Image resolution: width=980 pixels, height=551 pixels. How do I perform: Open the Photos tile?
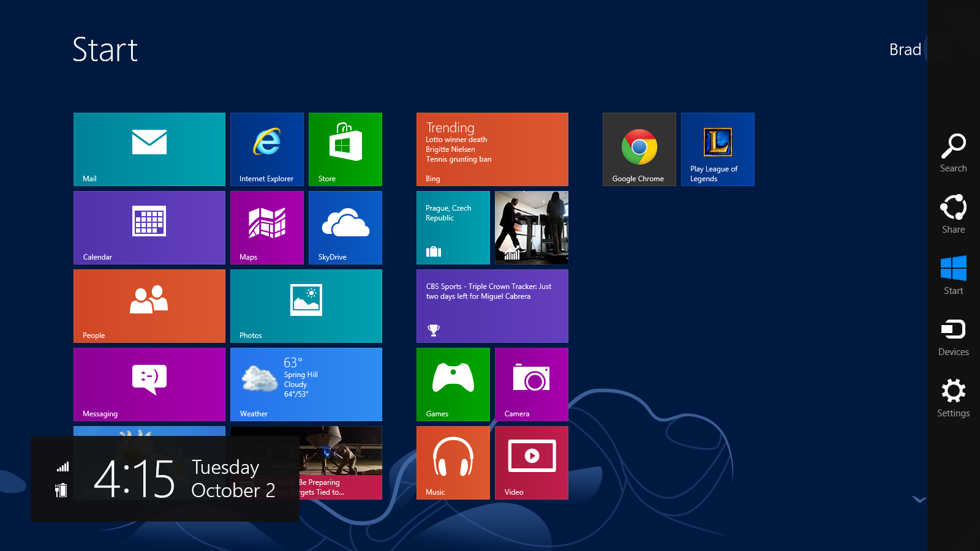[x=306, y=306]
